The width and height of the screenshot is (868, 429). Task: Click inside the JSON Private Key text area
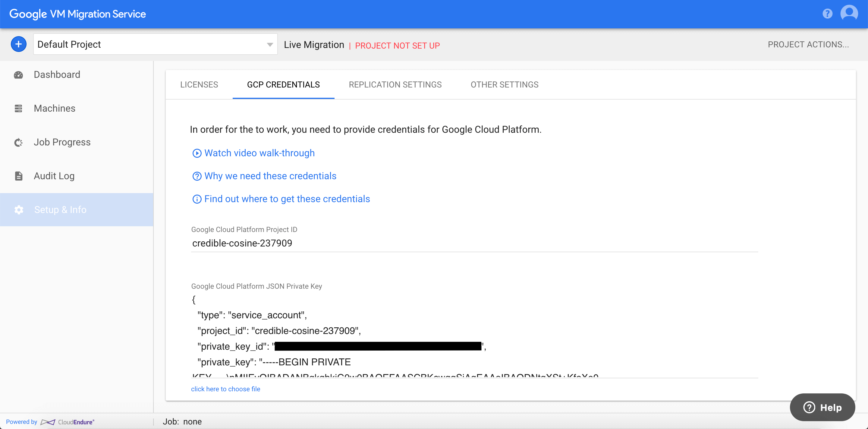[x=474, y=335]
